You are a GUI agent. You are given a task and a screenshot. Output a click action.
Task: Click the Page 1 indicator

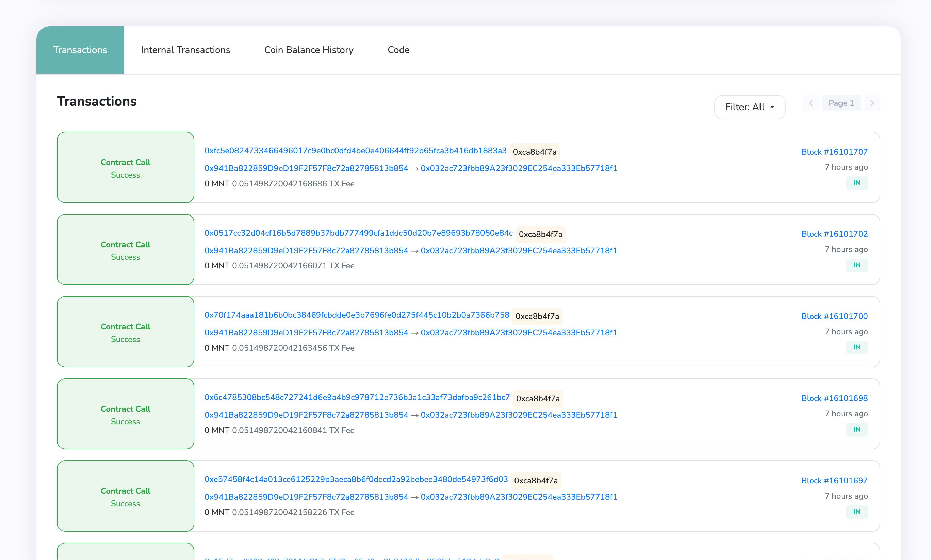point(841,103)
